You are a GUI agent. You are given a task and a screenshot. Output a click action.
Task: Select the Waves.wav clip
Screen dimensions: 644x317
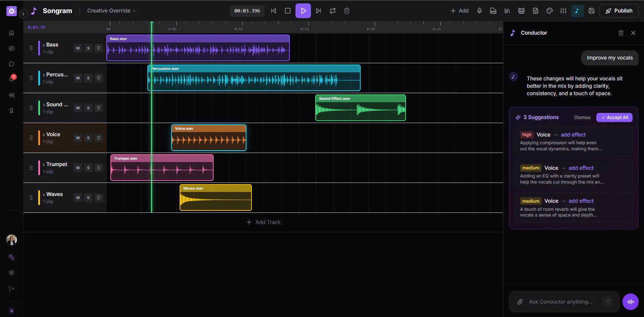[x=216, y=197]
